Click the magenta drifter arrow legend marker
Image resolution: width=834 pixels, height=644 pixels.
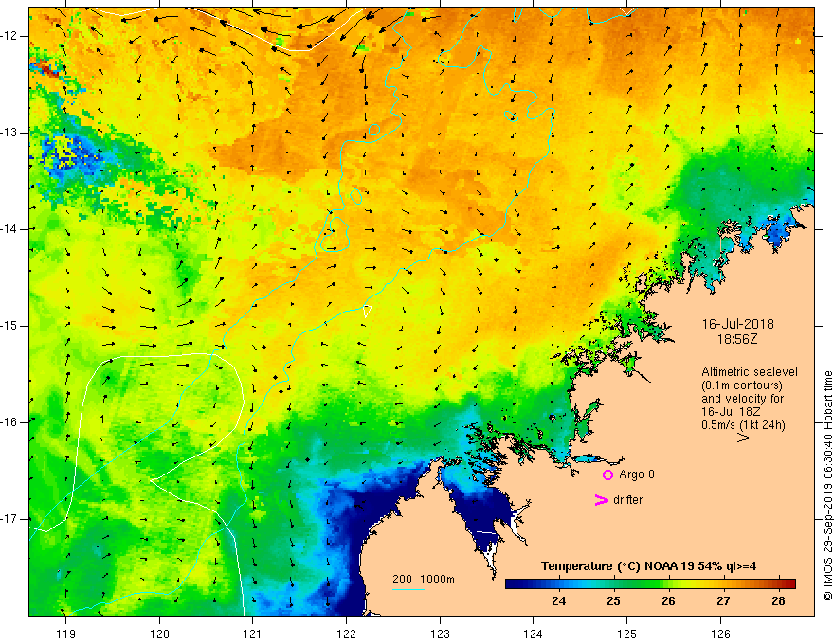click(601, 500)
